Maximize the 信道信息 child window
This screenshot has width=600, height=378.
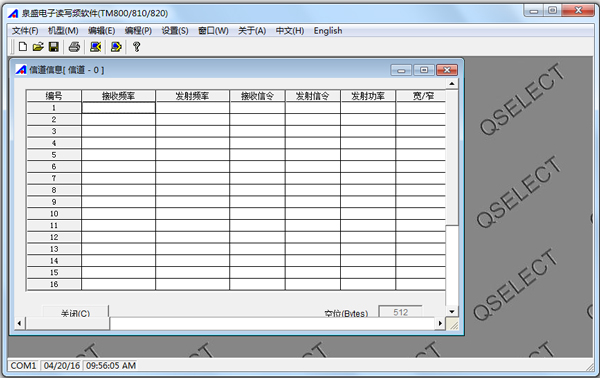click(424, 70)
